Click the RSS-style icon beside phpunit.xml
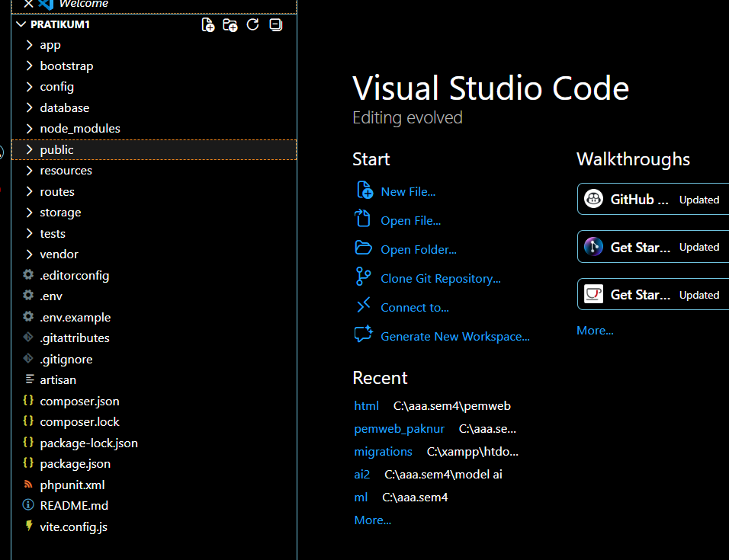 point(28,485)
